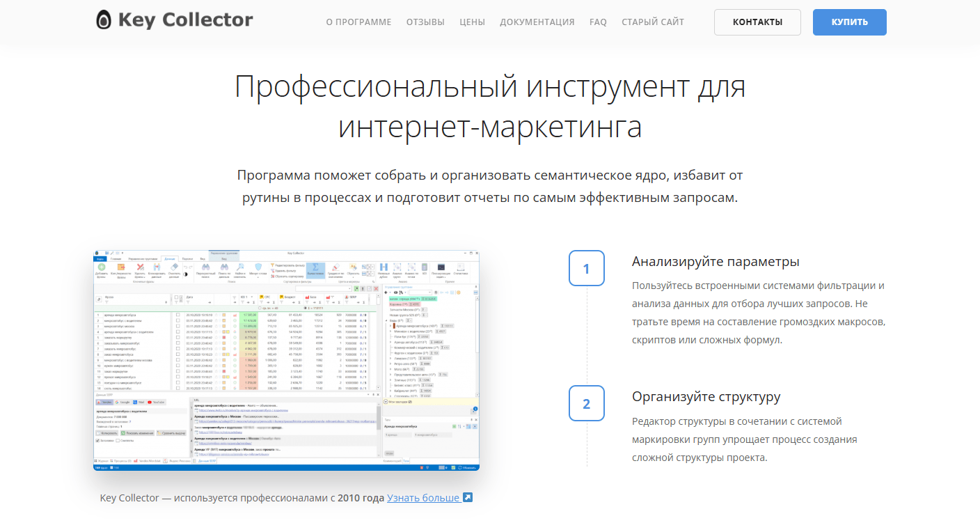Click the Анализируйте параметры heading
This screenshot has height=523, width=980.
pos(716,262)
